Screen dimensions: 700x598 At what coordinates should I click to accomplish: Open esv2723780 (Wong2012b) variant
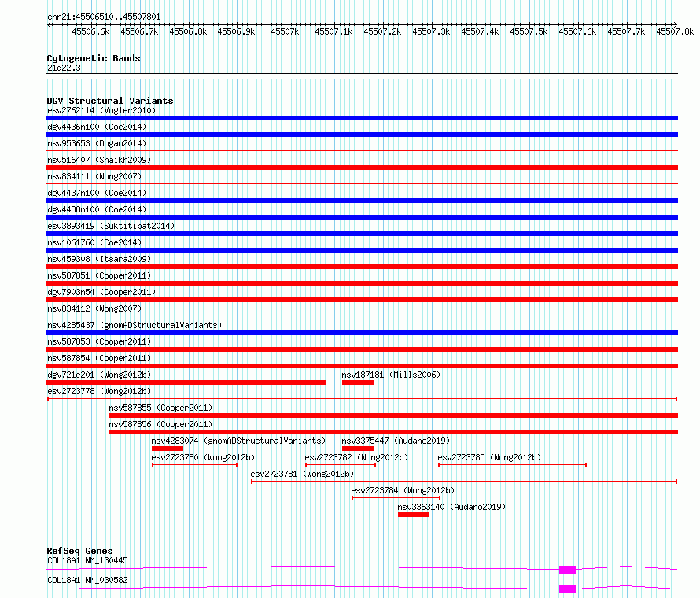(203, 457)
